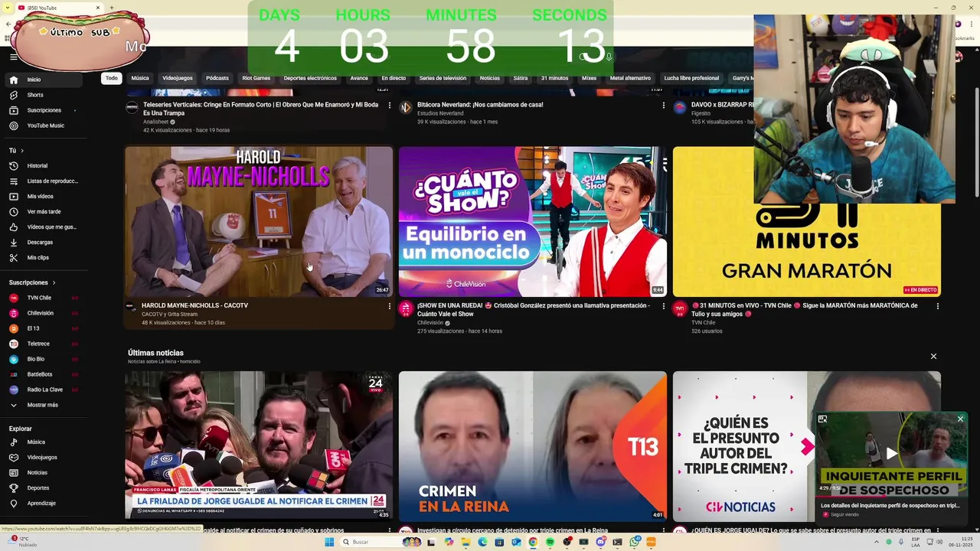
Task: Select the Riot Games filter chip
Action: pos(256,78)
